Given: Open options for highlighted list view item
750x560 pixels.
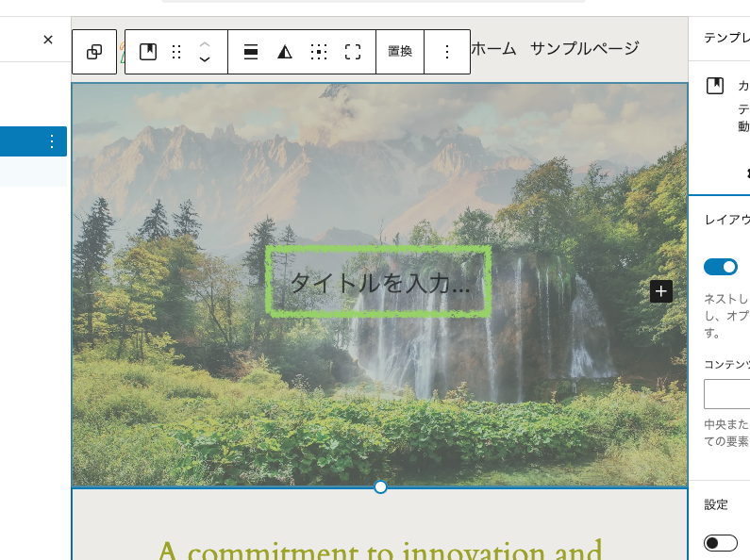Looking at the screenshot, I should [52, 141].
